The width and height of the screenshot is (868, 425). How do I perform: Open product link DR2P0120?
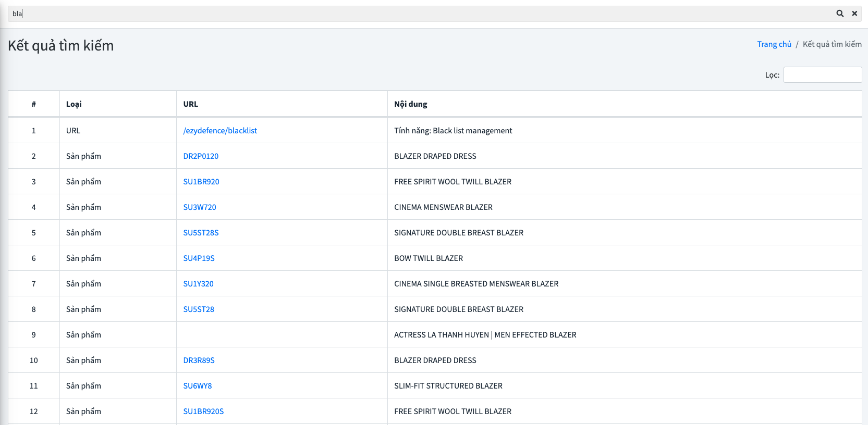click(201, 156)
